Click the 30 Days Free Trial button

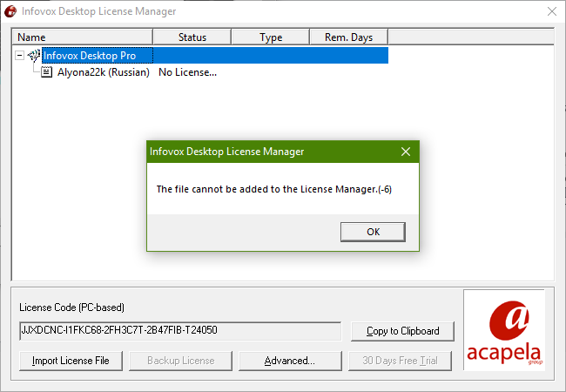[400, 361]
